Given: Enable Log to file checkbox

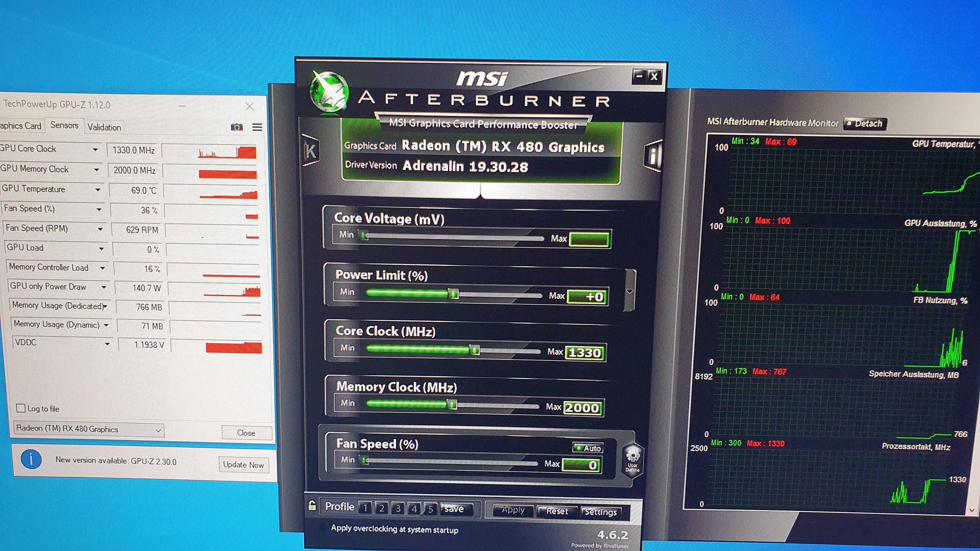Looking at the screenshot, I should coord(21,408).
